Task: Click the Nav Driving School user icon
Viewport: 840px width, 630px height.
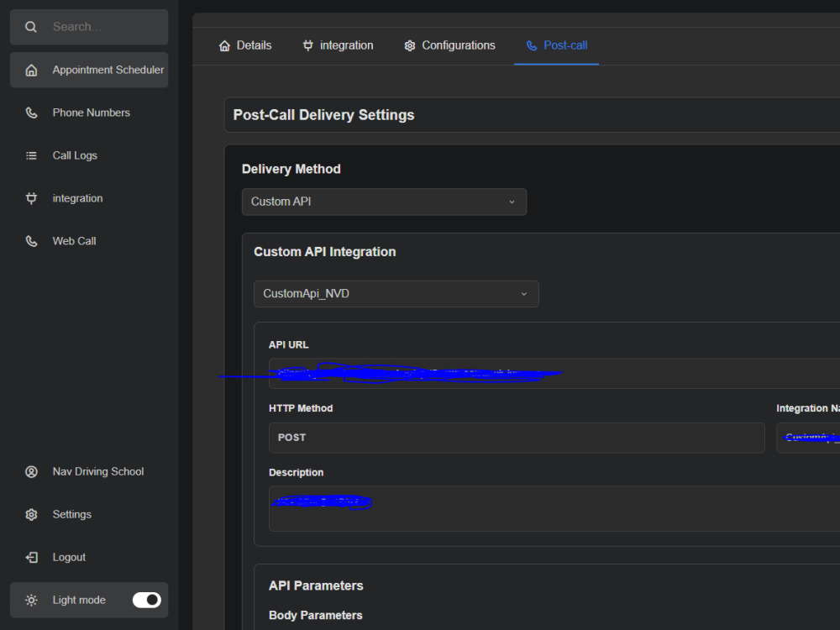Action: coord(32,472)
